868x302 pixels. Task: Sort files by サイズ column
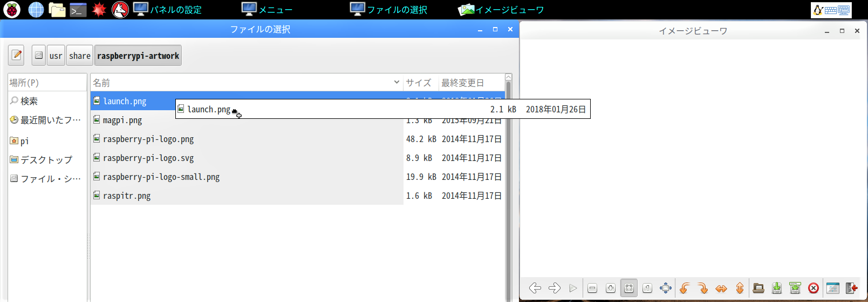(421, 83)
